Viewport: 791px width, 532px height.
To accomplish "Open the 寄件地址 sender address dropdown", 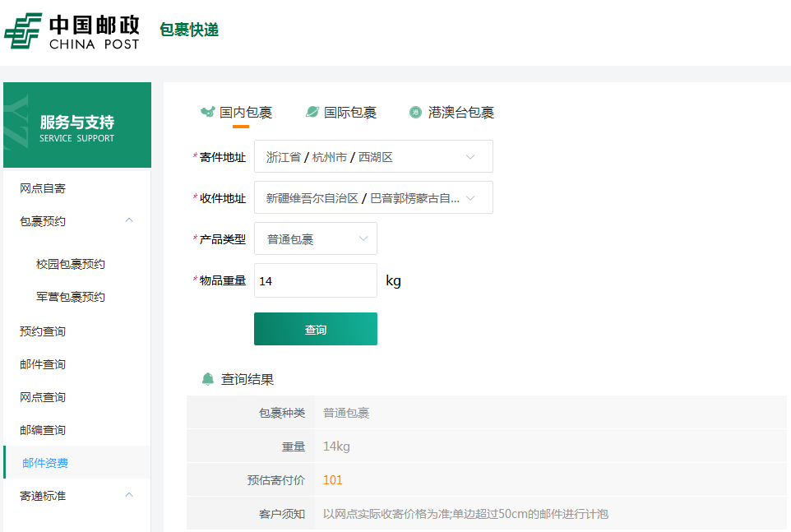I will click(373, 156).
